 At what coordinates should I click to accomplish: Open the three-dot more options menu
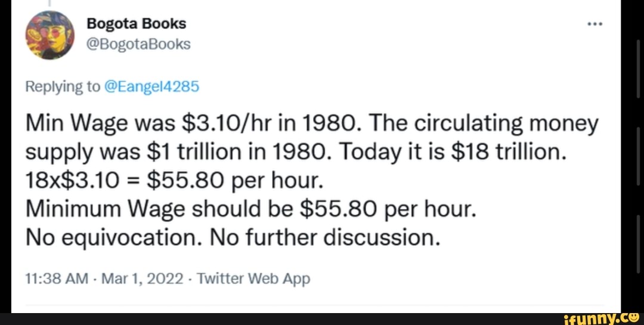tap(595, 25)
